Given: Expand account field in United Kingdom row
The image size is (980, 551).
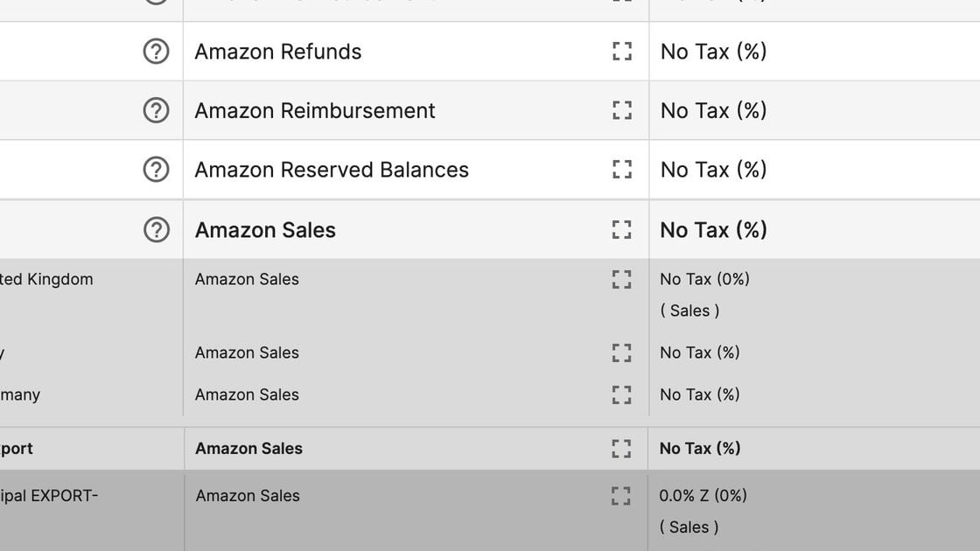Looking at the screenshot, I should coord(622,279).
